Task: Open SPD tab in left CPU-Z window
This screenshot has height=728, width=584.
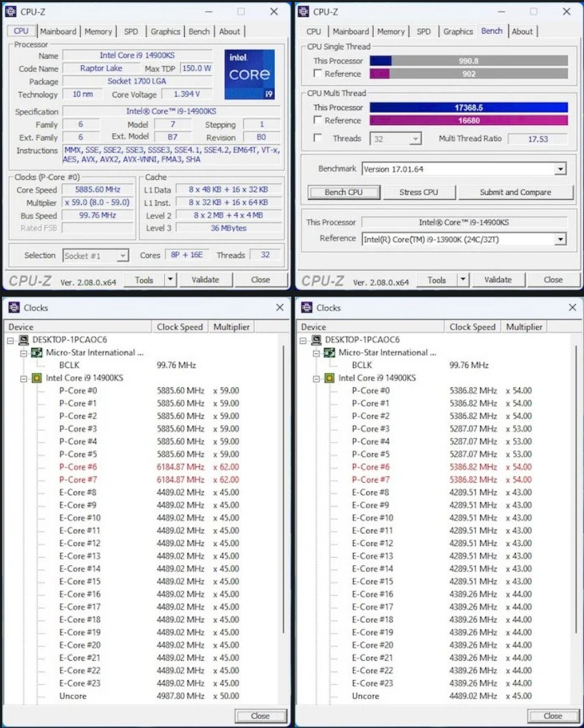Action: 131,32
